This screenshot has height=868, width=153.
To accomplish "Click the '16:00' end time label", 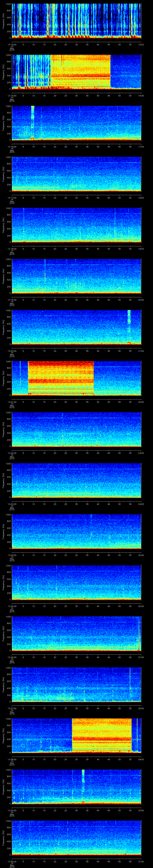I will [x=141, y=96].
